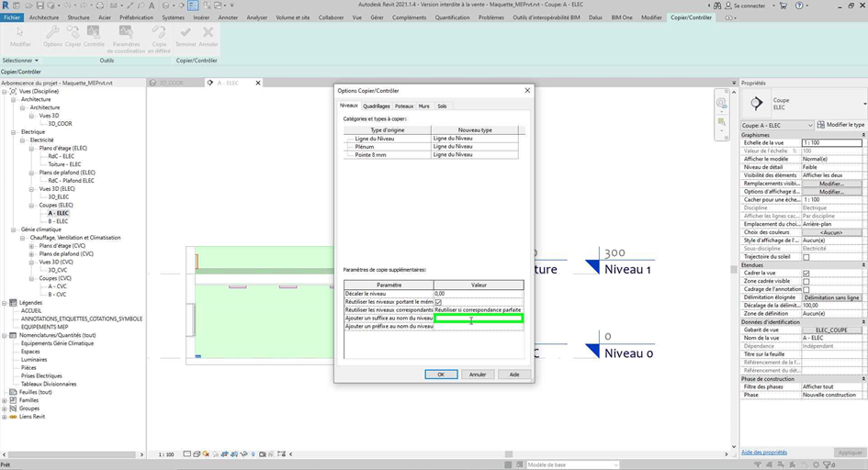Click OK in Options Copier/Contrôler dialog
This screenshot has width=868, height=470.
click(x=441, y=375)
